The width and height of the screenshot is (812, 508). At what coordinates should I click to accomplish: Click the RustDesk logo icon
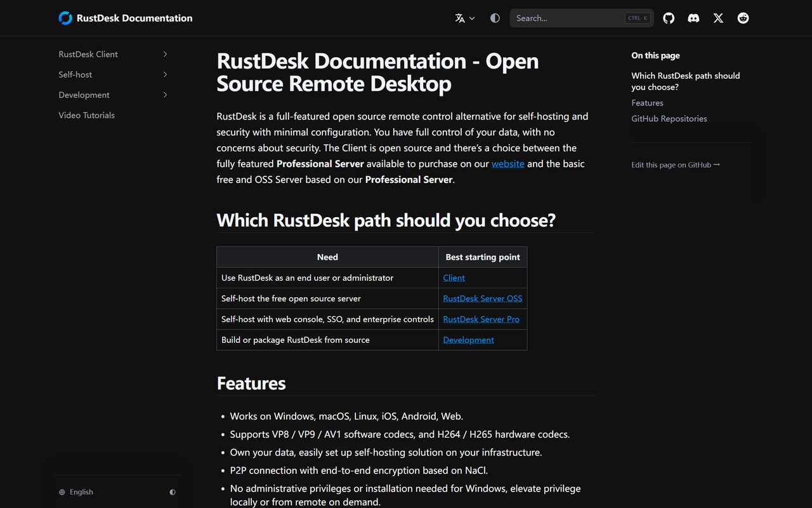point(65,18)
